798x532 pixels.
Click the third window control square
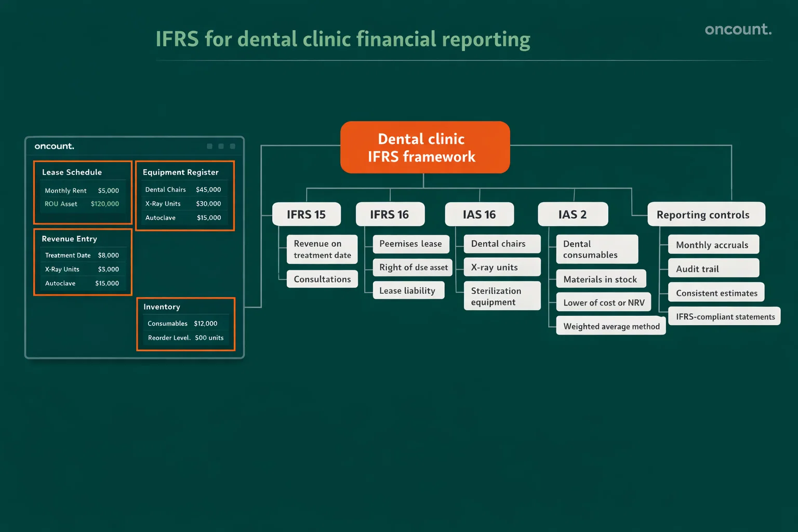232,146
